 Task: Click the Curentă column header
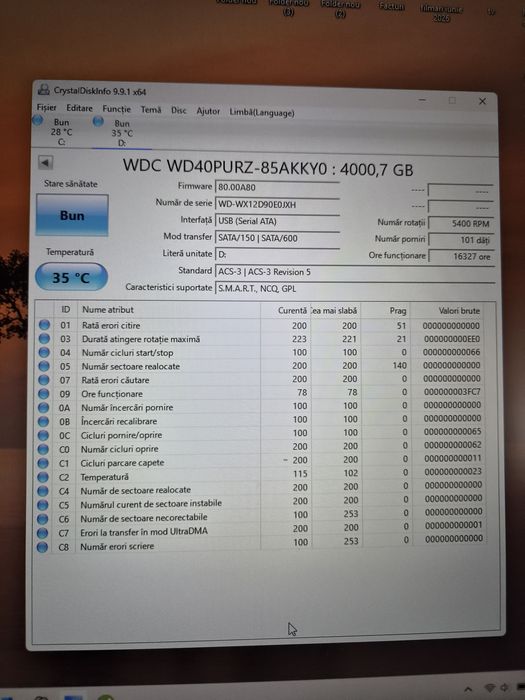(286, 310)
